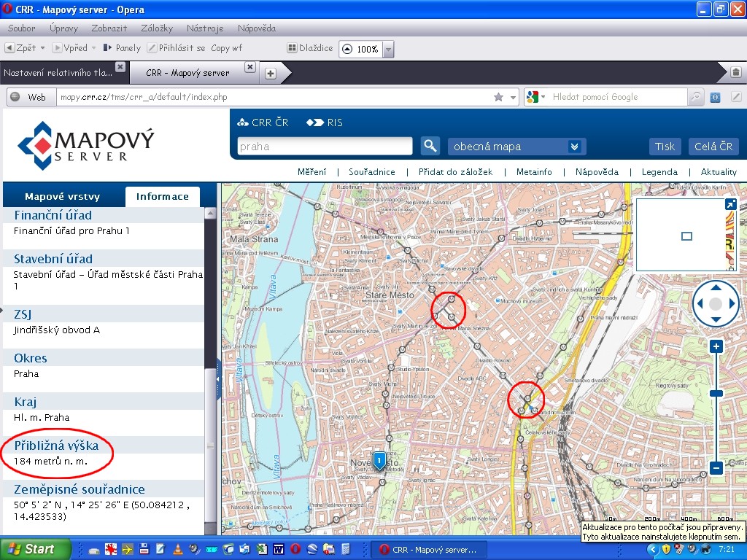747x560 pixels.
Task: Switch to the Mapové vrstvy tab
Action: pyautogui.click(x=63, y=196)
